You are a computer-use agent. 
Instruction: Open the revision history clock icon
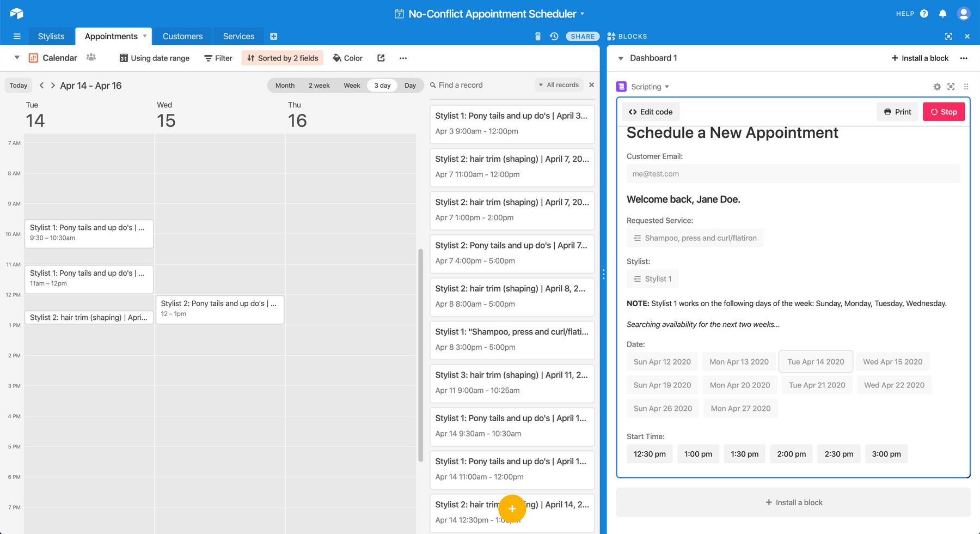[x=554, y=37]
